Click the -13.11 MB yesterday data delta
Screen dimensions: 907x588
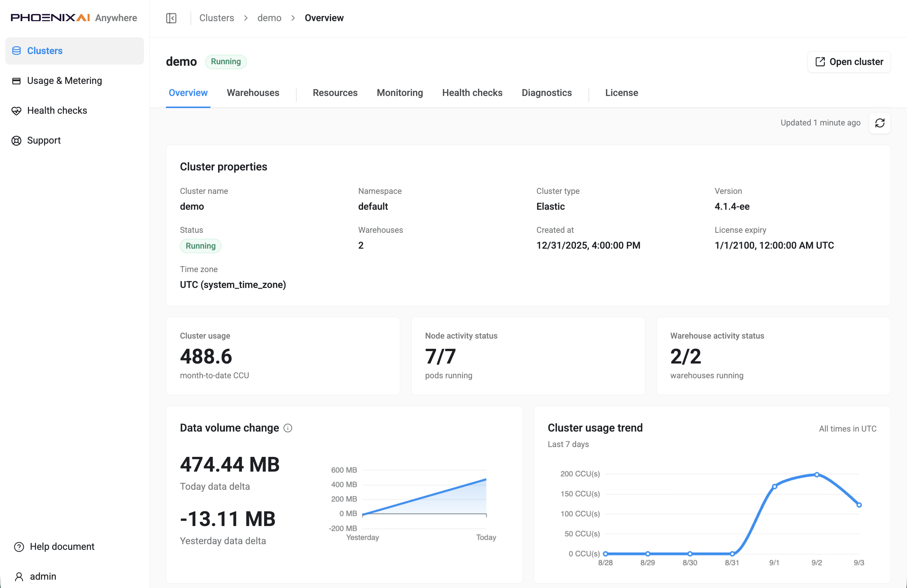point(228,519)
